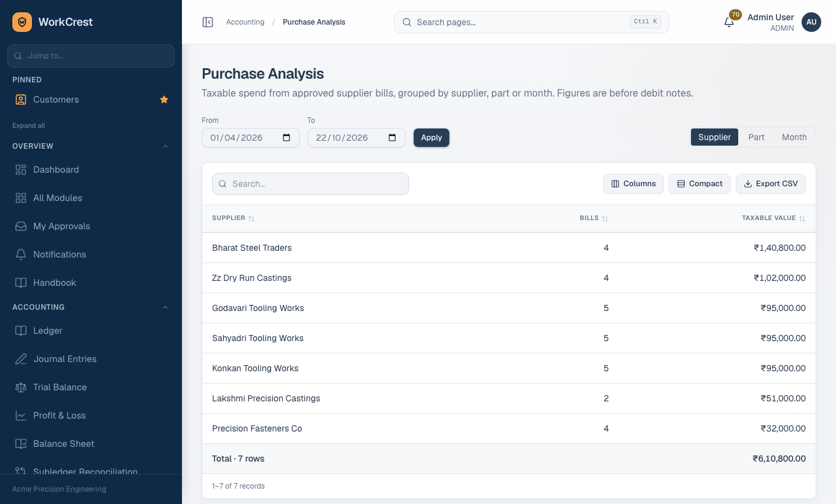Open the Columns chooser
The height and width of the screenshot is (504, 836).
pyautogui.click(x=633, y=184)
